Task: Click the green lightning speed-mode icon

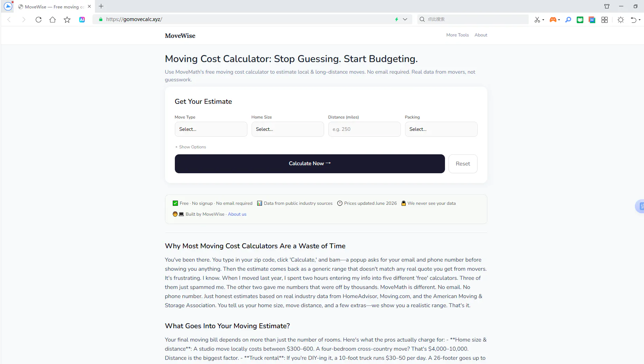Action: tap(397, 19)
